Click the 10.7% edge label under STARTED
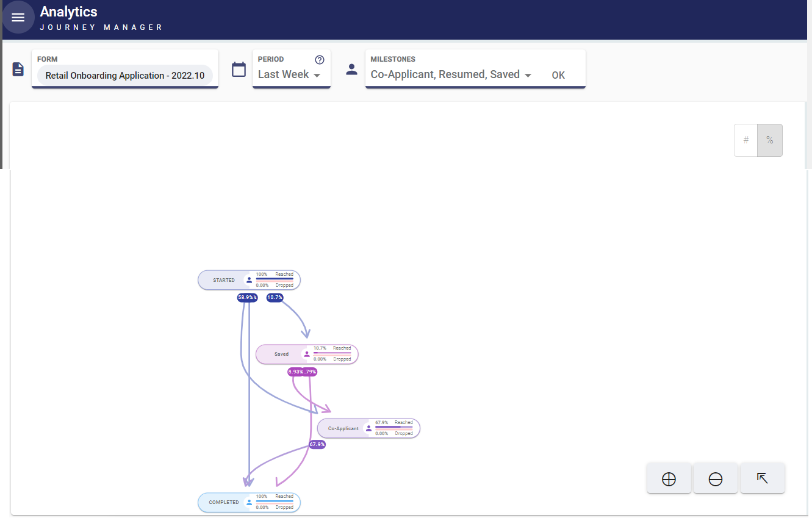The height and width of the screenshot is (518, 812). pyautogui.click(x=275, y=297)
